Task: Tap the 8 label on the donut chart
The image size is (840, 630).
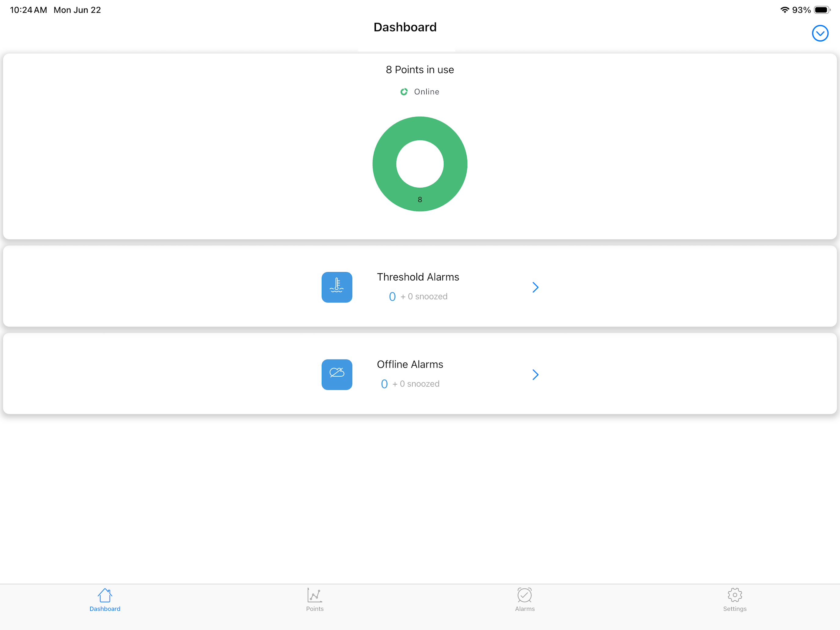Action: pos(420,199)
